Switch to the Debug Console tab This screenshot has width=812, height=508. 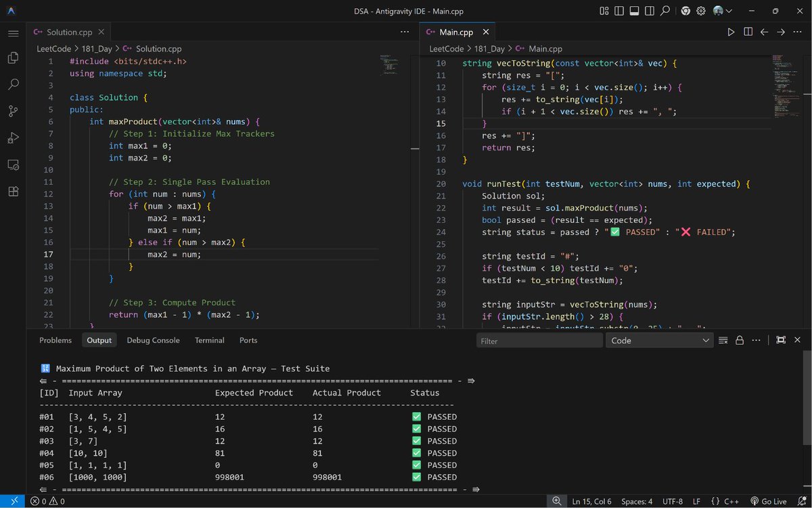point(153,340)
